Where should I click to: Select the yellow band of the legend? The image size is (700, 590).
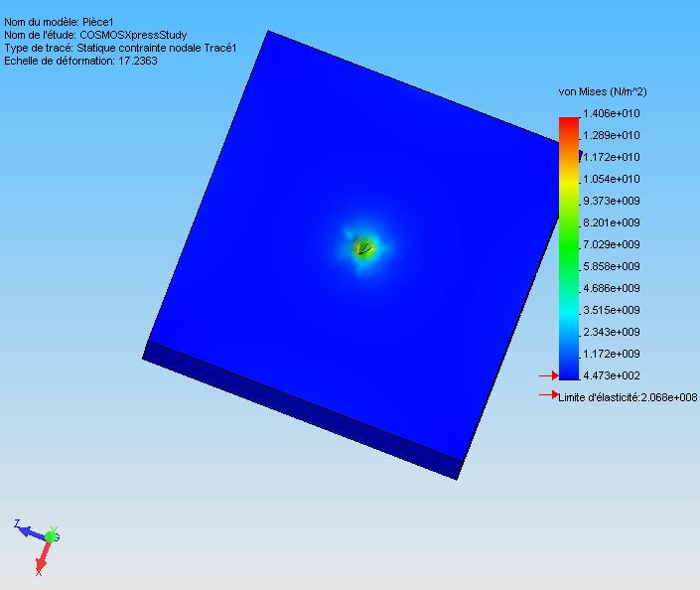pos(569,182)
